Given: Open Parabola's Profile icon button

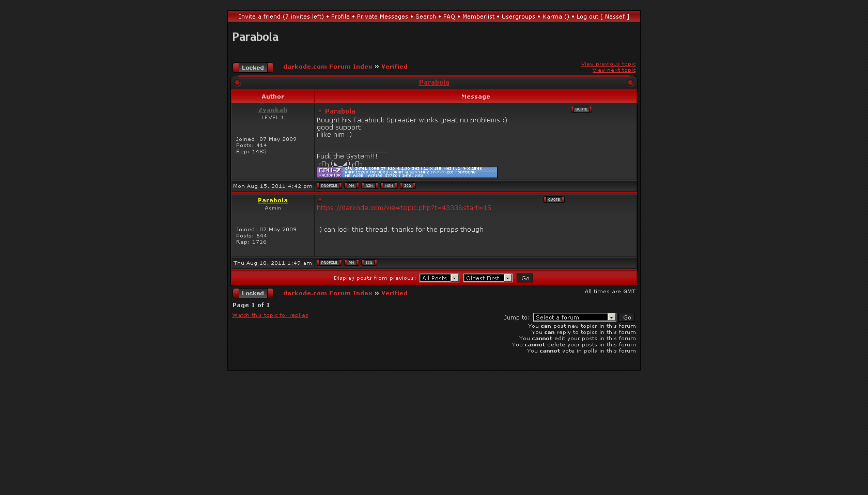Looking at the screenshot, I should [x=329, y=263].
